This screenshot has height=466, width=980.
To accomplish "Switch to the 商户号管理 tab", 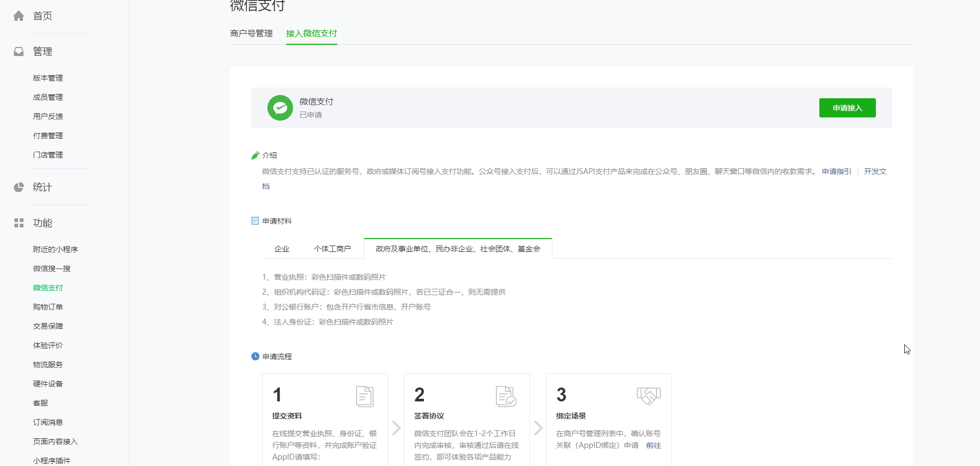I will click(251, 33).
